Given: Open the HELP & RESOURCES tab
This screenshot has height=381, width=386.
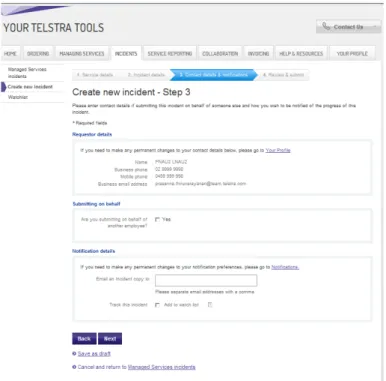Looking at the screenshot, I should click(301, 54).
